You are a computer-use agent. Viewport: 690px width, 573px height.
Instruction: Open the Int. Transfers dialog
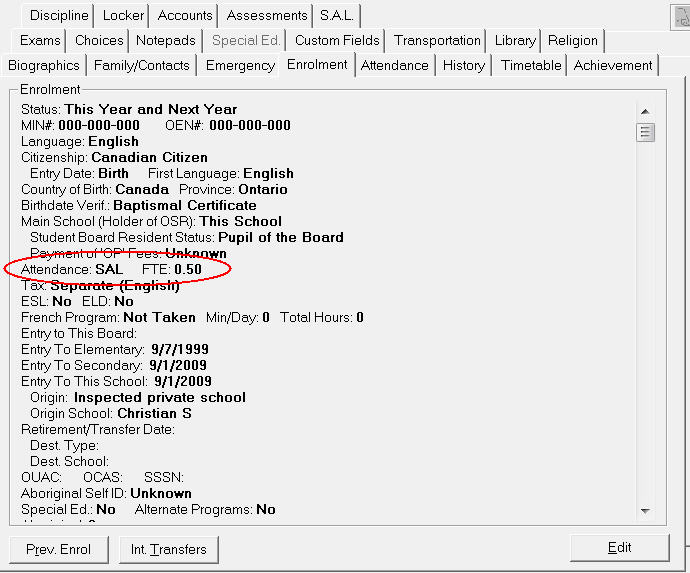(x=169, y=549)
